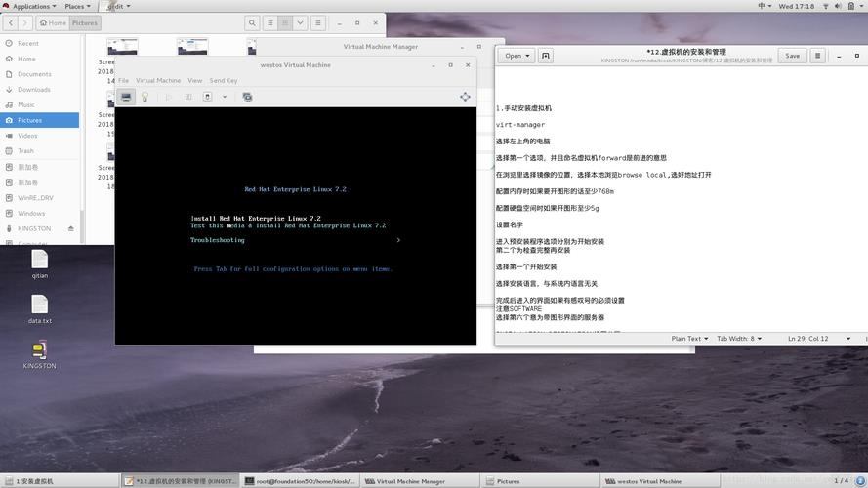Open search in the file manager
Image resolution: width=868 pixels, height=488 pixels.
click(x=252, y=22)
